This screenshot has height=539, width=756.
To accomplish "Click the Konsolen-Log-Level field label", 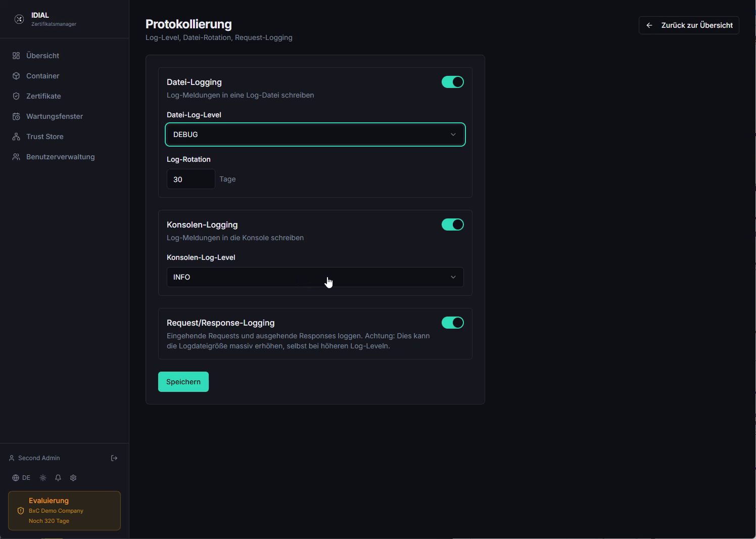I will coord(201,257).
